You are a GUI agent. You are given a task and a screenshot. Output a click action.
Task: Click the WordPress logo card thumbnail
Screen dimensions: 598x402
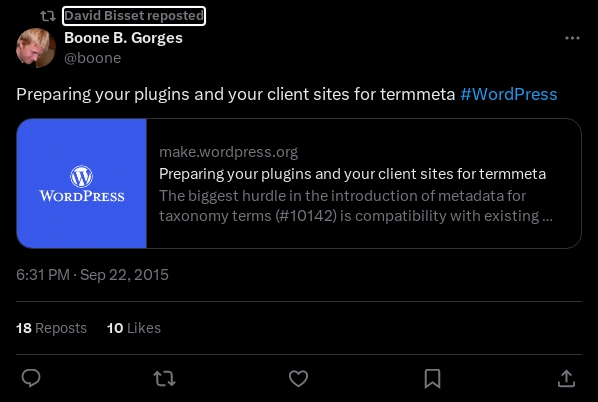tap(82, 183)
